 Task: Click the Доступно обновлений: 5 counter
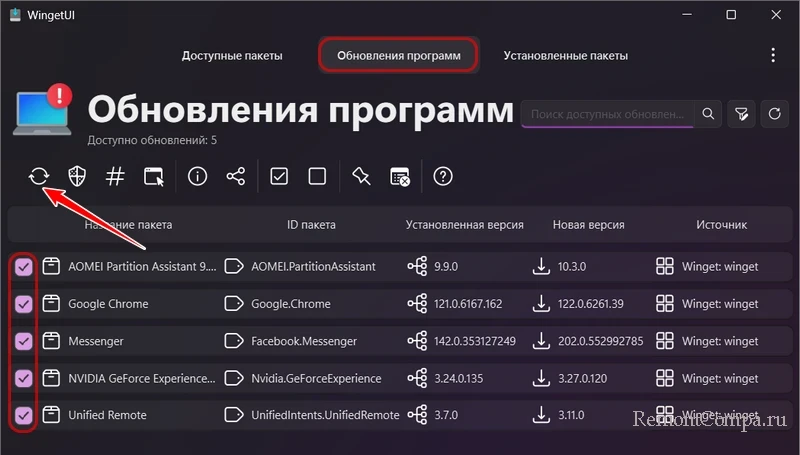(x=152, y=140)
